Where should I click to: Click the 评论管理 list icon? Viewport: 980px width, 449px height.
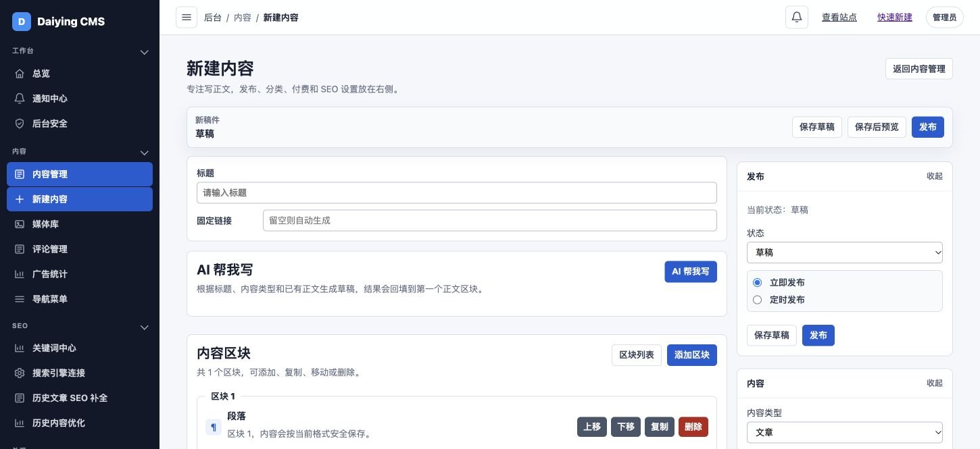coord(20,249)
